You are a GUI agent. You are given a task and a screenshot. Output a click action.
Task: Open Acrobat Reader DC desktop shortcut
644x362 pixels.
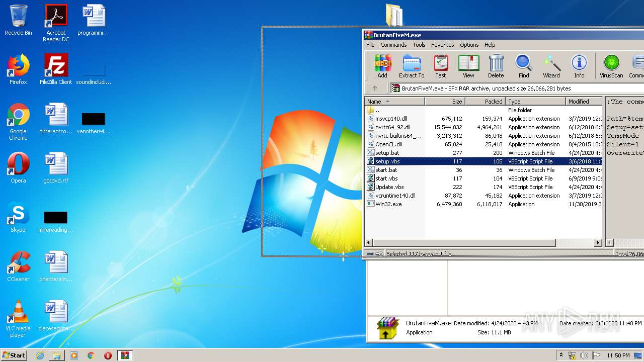[x=56, y=23]
